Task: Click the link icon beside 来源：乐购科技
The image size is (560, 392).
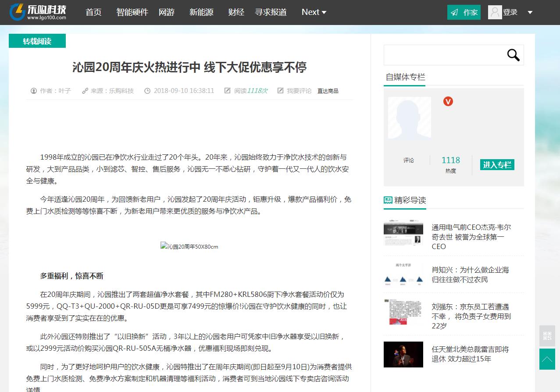Action: tap(85, 91)
